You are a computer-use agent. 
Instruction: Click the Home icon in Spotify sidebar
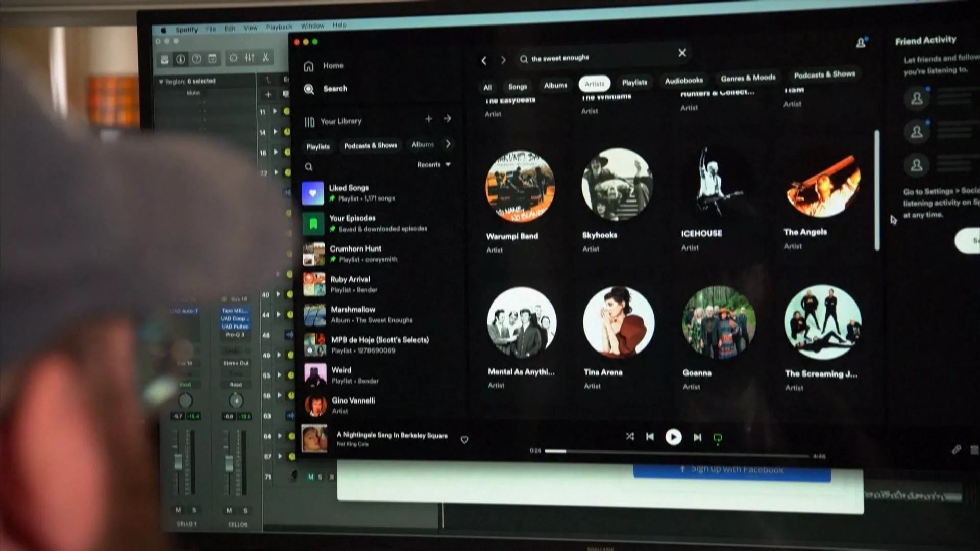[x=309, y=66]
